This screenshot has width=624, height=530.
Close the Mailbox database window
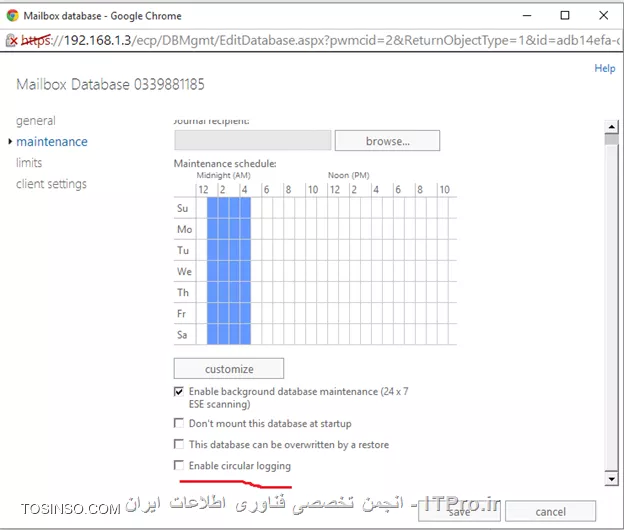pyautogui.click(x=604, y=16)
